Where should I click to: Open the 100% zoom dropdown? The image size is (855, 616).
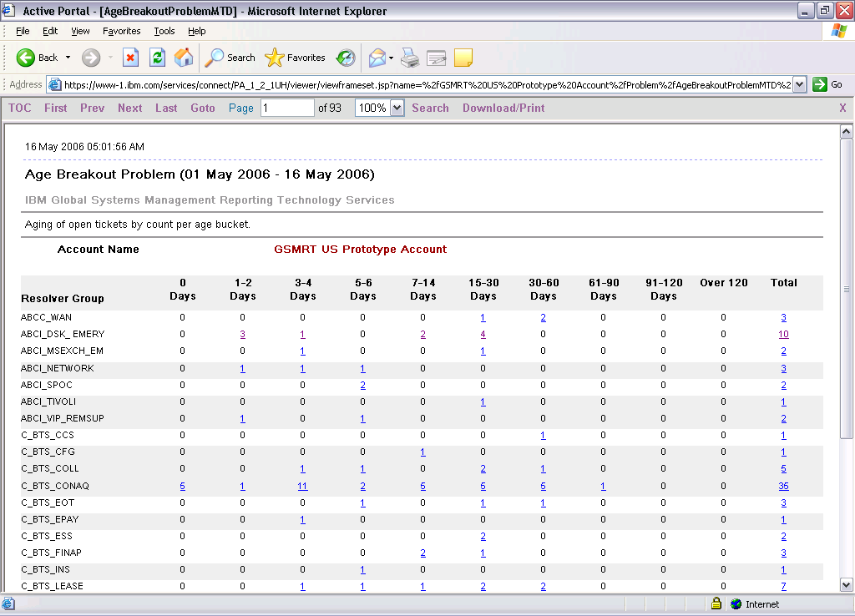pyautogui.click(x=397, y=108)
